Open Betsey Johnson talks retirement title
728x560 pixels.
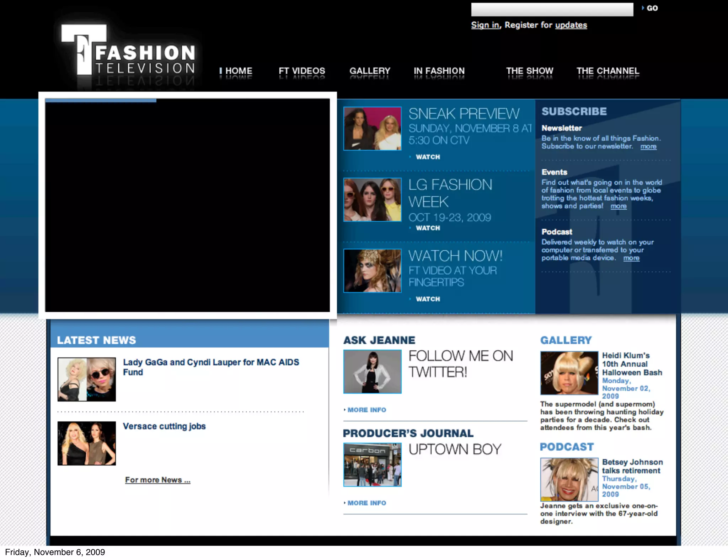[x=632, y=466]
